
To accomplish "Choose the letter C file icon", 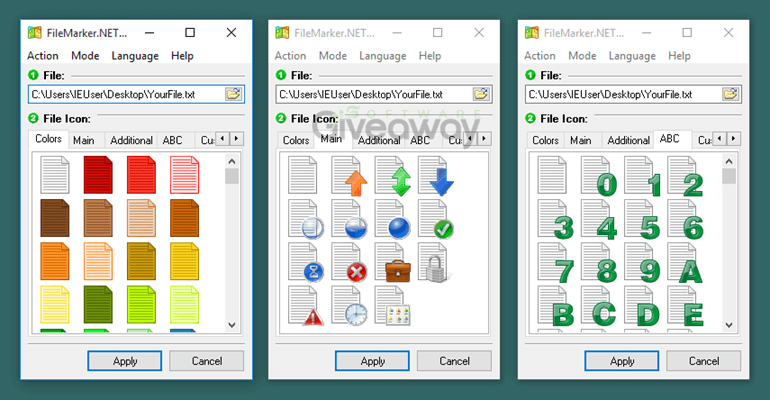I will pyautogui.click(x=599, y=306).
